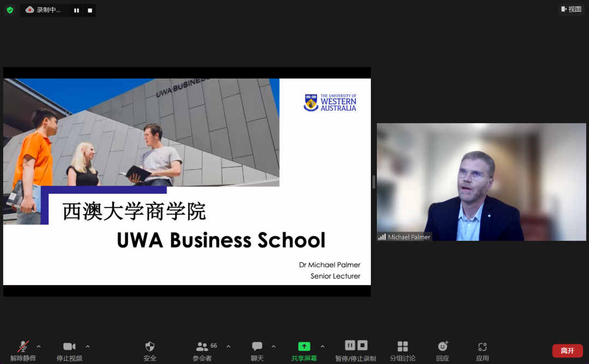
Task: Expand the chat options arrow
Action: click(x=273, y=347)
